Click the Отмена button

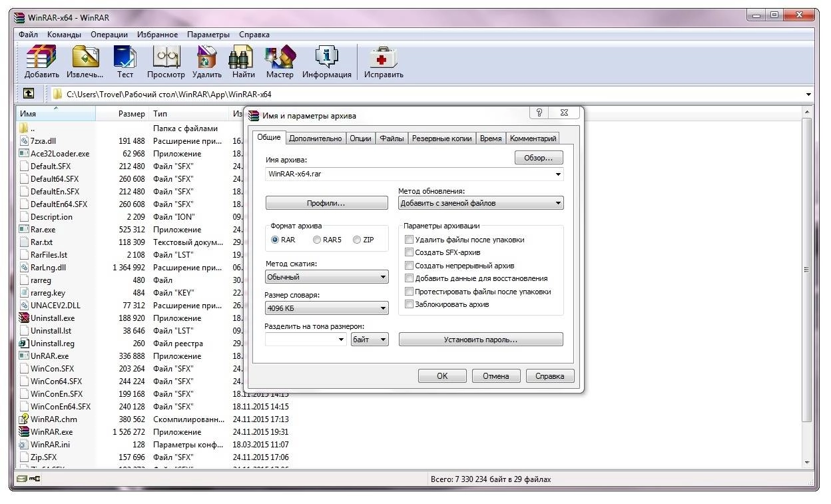click(495, 376)
